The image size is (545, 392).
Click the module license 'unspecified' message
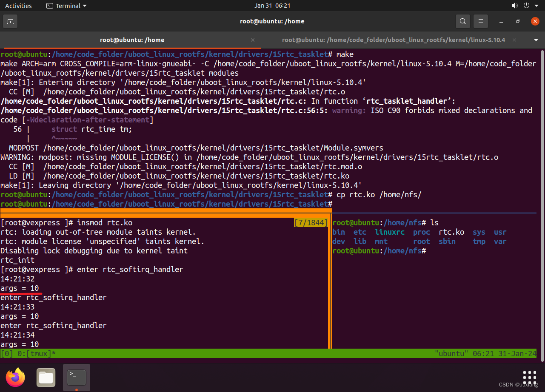[103, 241]
